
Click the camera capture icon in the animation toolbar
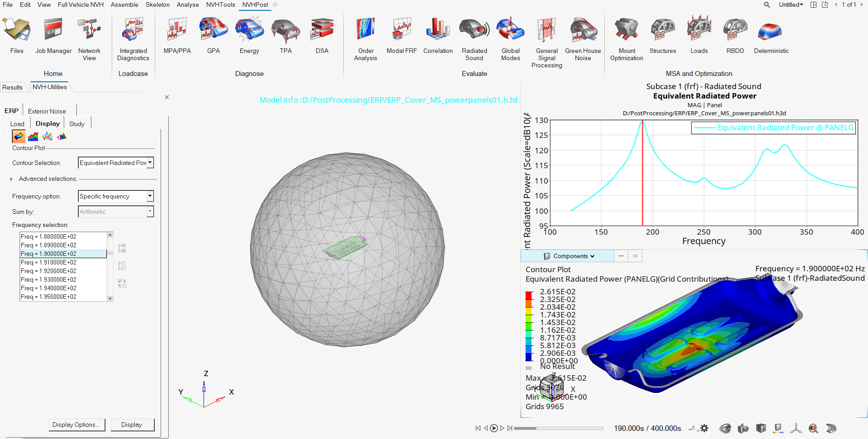pyautogui.click(x=743, y=428)
